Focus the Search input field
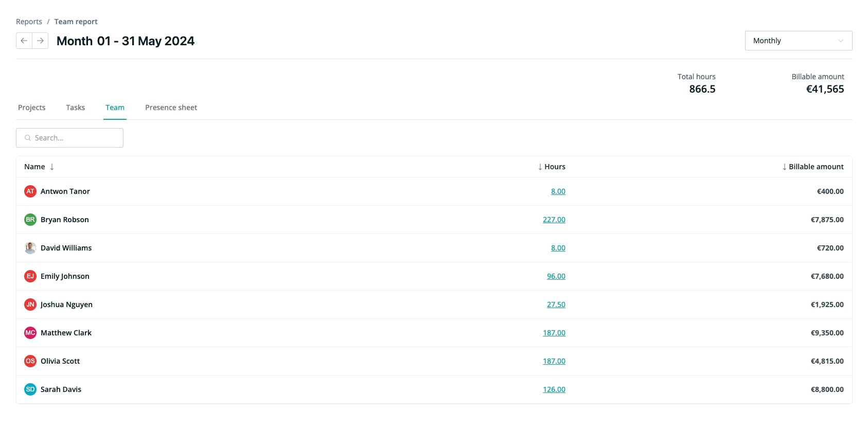This screenshot has height=429, width=868. click(x=70, y=138)
